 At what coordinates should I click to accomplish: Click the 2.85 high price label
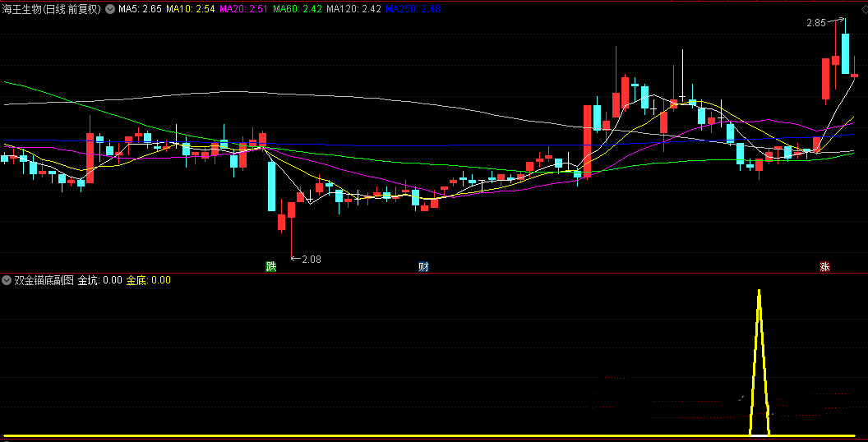click(816, 23)
